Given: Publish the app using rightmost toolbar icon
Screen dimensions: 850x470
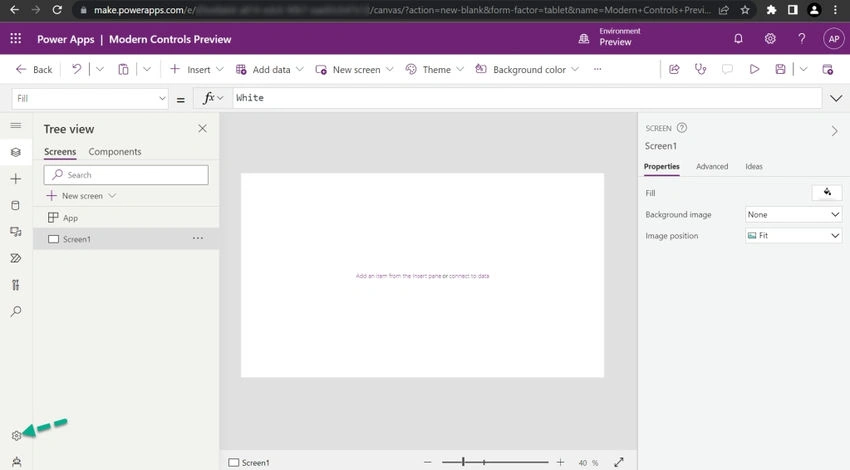Looking at the screenshot, I should click(827, 69).
